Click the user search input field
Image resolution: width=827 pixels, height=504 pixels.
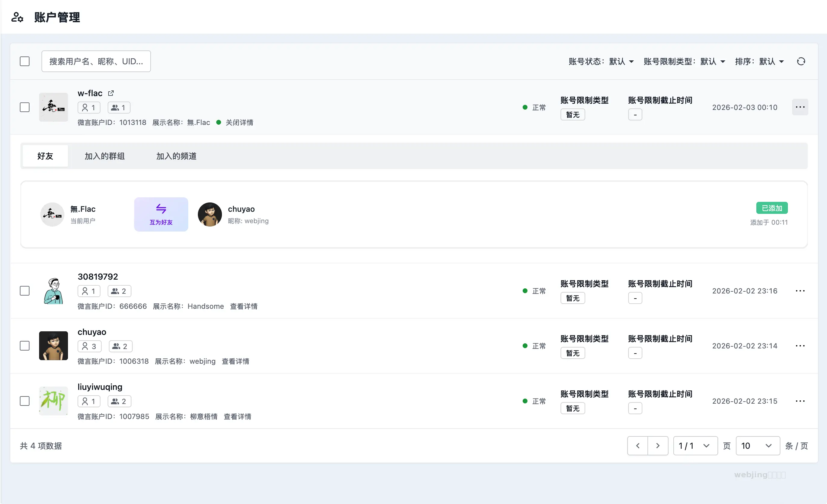pos(96,61)
